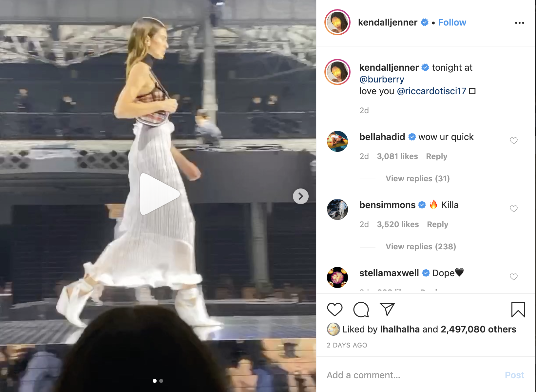Open the three-dot more options menu

click(519, 23)
